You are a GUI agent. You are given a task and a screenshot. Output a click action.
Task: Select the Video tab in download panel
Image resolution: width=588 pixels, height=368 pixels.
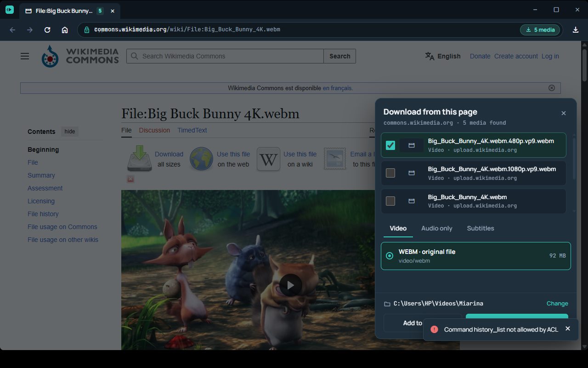398,229
